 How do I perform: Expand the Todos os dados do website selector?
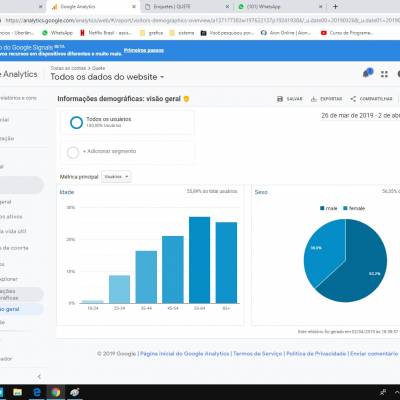(x=107, y=77)
